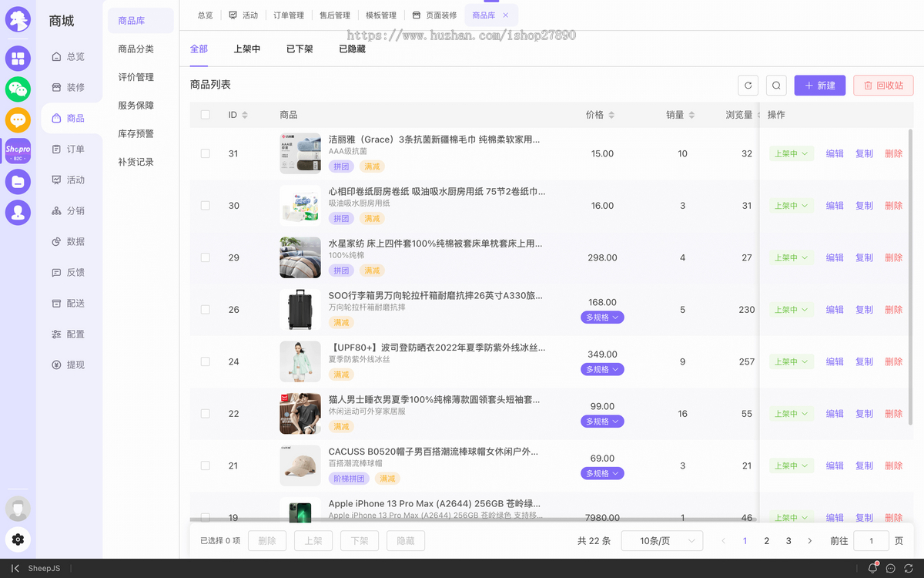Check the row checkbox for ID 26

[205, 310]
